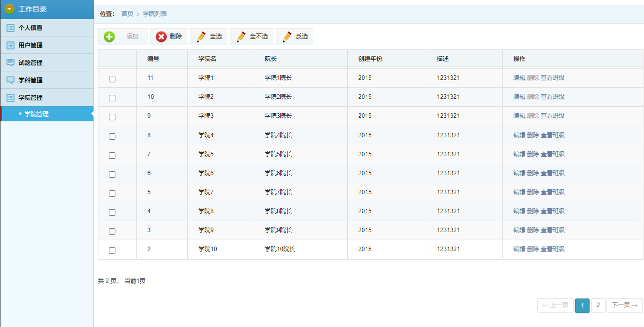Click the chat icon next to 试题管理

10,63
